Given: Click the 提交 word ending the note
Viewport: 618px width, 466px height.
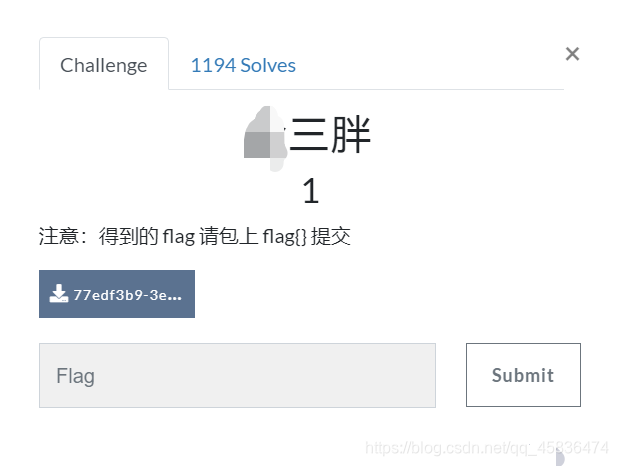Looking at the screenshot, I should (x=331, y=237).
